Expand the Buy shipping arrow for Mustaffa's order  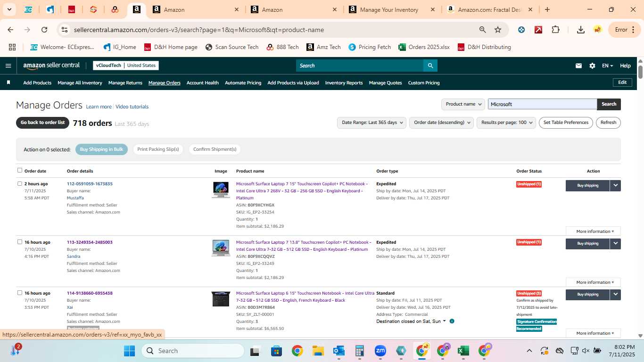coord(615,185)
